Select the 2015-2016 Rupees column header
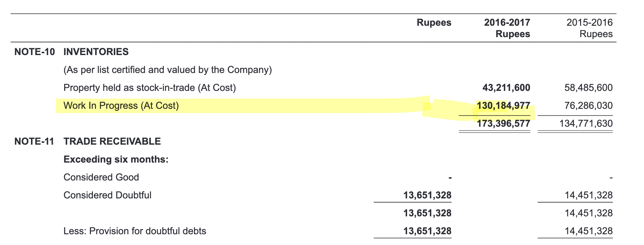 [590, 28]
